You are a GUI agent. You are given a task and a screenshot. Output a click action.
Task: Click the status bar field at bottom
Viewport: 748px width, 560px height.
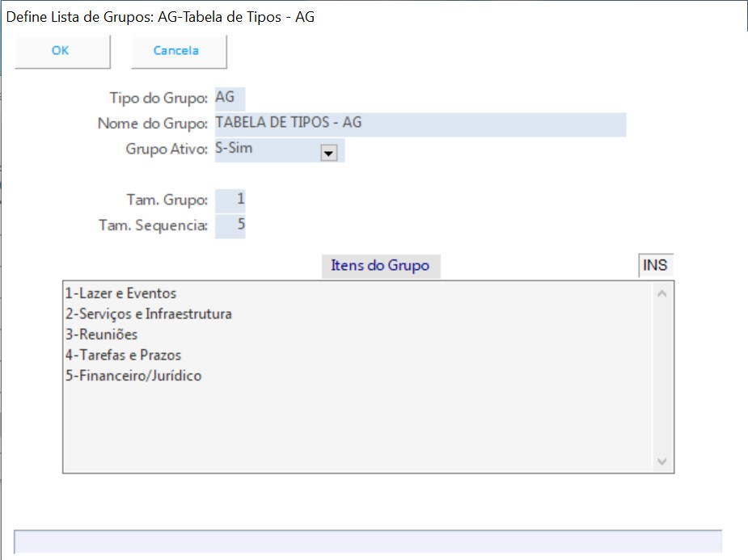click(x=368, y=541)
